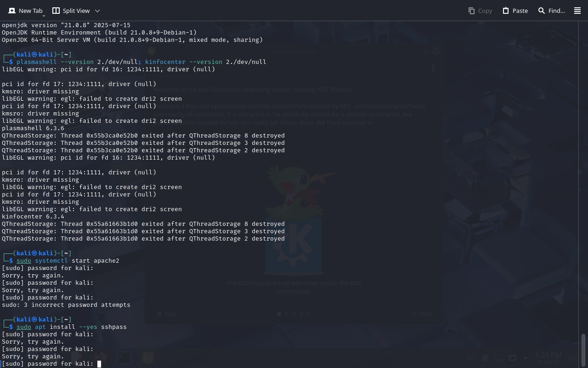This screenshot has height=368, width=588.
Task: Click Skip in the Welcome Center window
Action: (x=166, y=314)
